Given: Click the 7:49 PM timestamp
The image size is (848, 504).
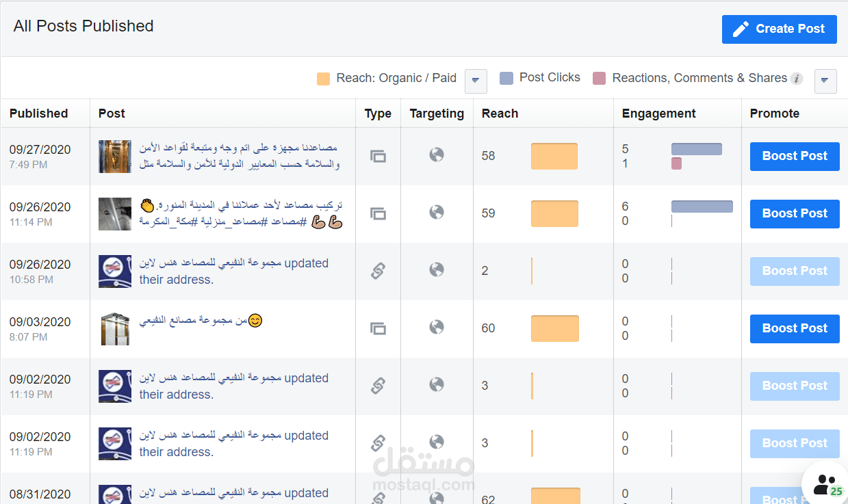Looking at the screenshot, I should [28, 165].
